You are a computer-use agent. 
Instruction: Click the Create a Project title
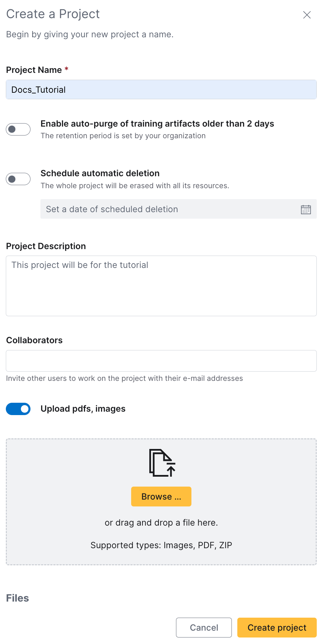[x=52, y=14]
